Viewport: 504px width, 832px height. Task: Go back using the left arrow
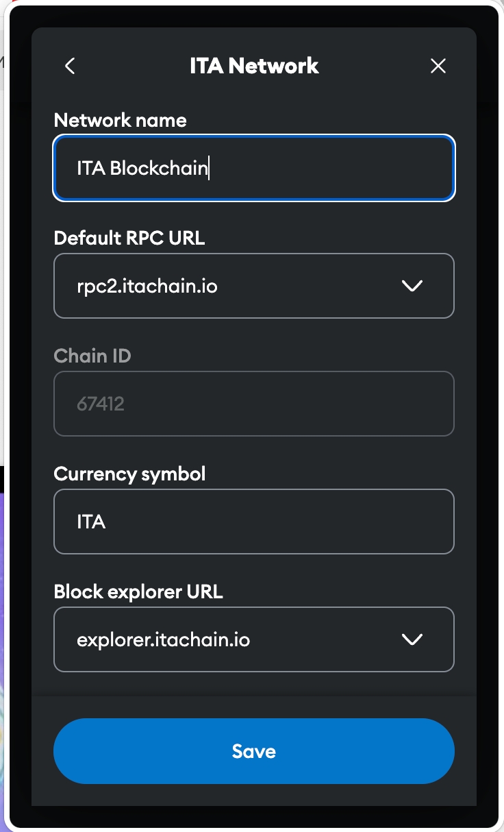(70, 66)
